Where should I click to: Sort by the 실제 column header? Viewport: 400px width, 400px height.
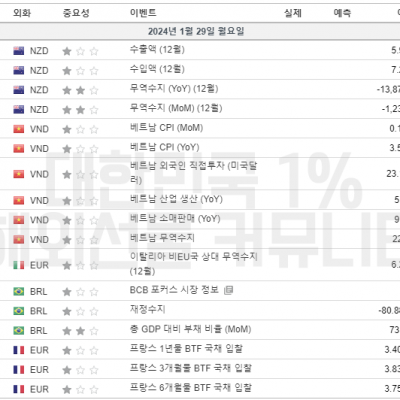point(293,13)
